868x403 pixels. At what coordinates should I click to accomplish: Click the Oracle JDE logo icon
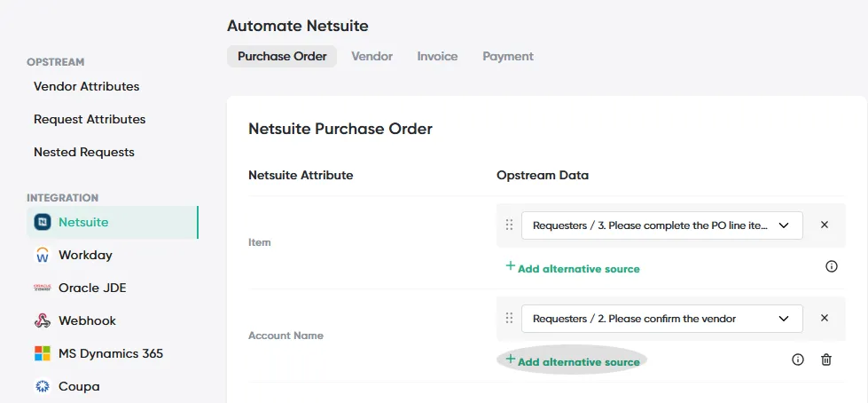[x=43, y=288]
